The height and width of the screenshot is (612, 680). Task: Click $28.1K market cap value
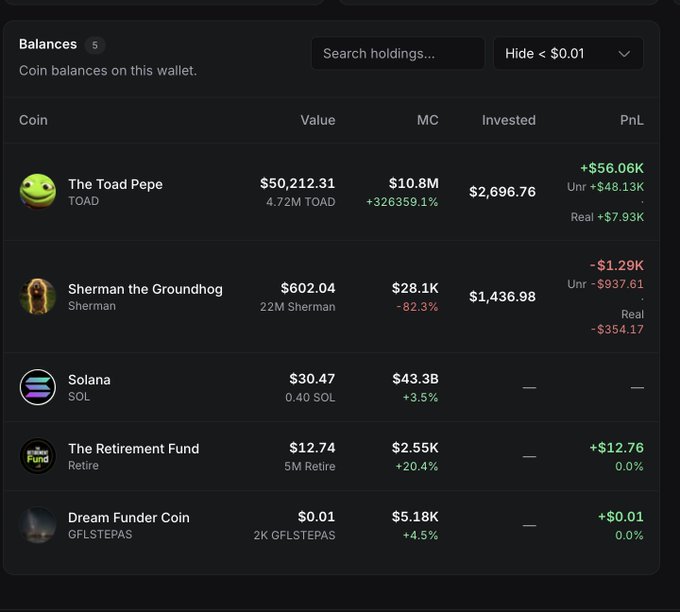pos(415,288)
